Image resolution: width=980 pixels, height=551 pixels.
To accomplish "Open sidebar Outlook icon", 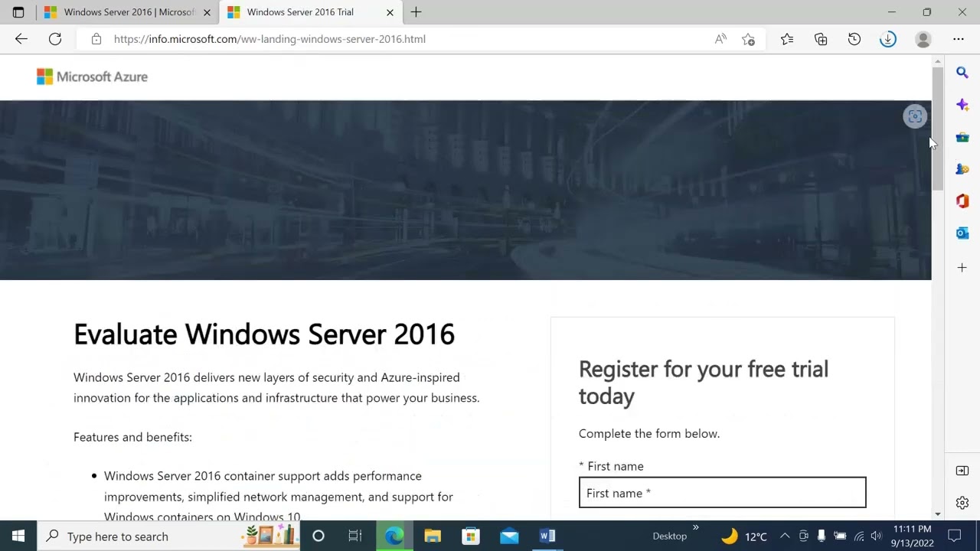I will click(x=962, y=233).
